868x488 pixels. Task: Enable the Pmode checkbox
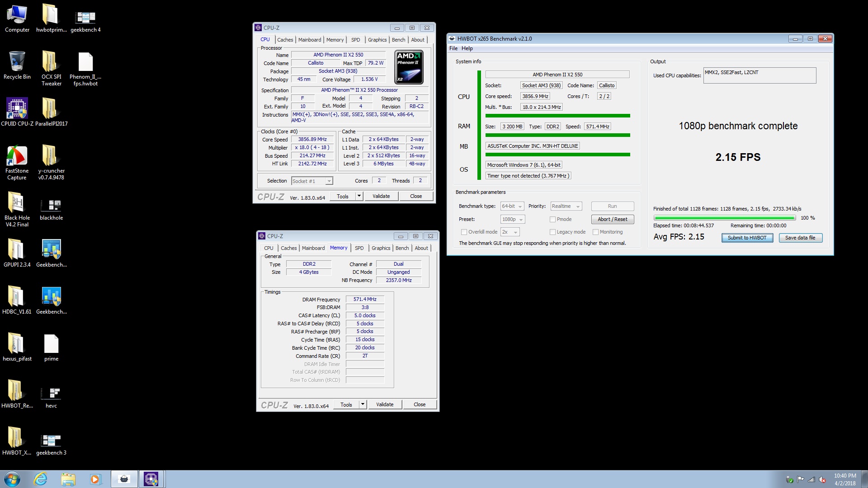[552, 220]
